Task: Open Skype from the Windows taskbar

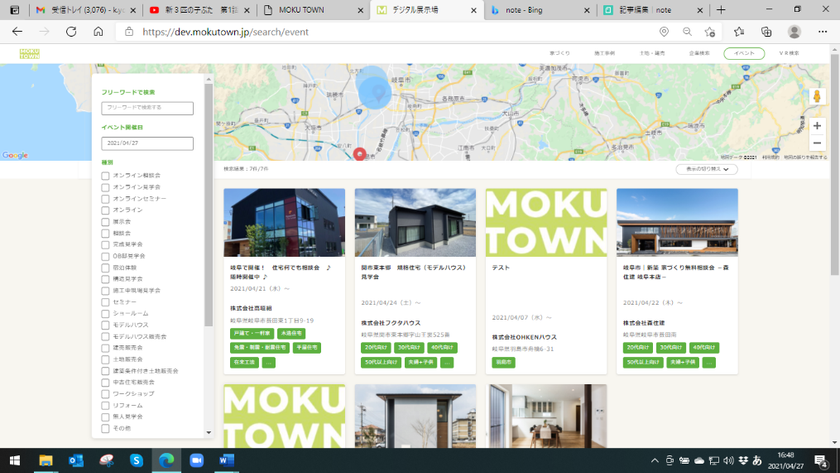Action: (x=136, y=460)
